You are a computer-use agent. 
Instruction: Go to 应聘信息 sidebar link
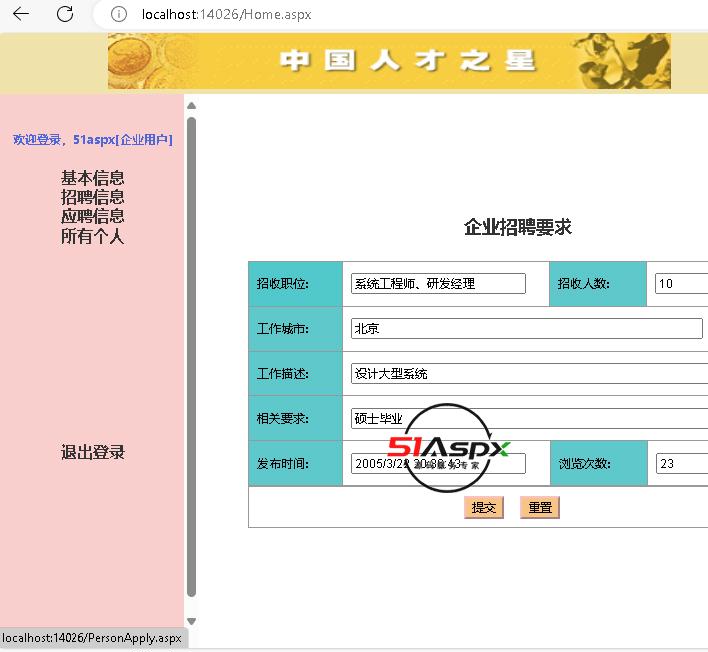[92, 216]
